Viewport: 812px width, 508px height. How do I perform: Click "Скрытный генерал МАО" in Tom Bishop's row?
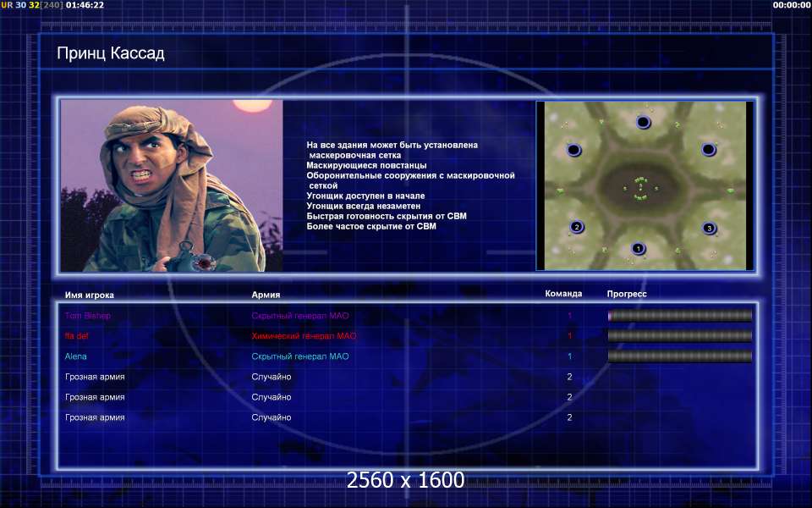(x=299, y=316)
